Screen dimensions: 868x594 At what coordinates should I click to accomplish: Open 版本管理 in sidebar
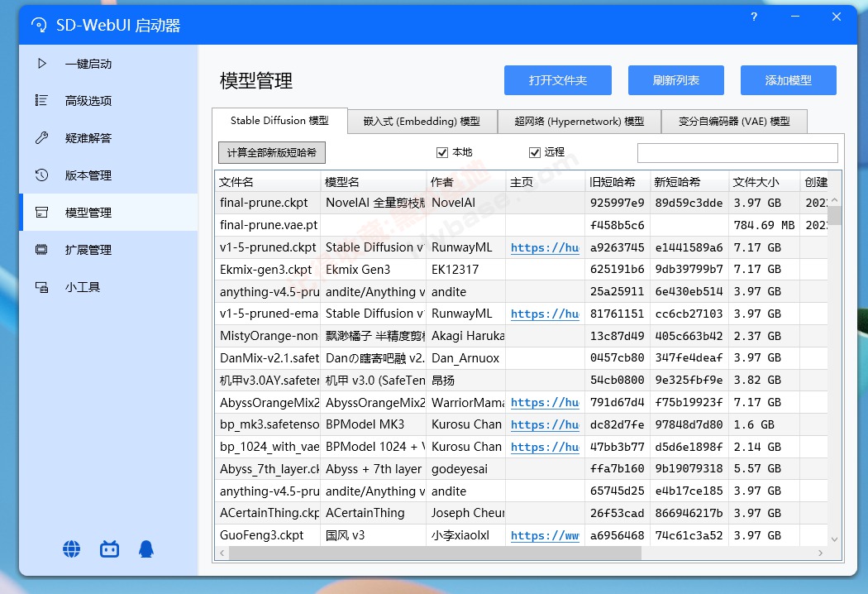click(108, 175)
